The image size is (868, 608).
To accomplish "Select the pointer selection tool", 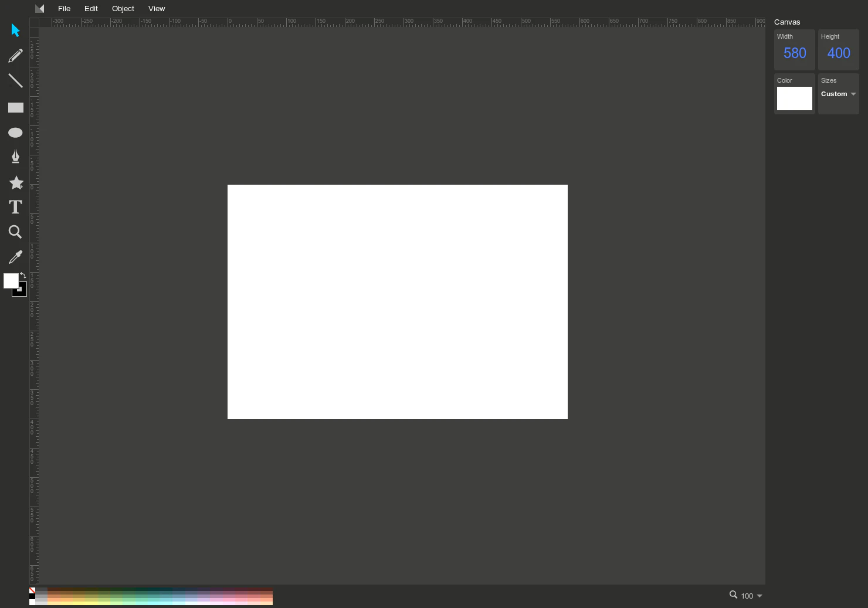I will 15,30.
